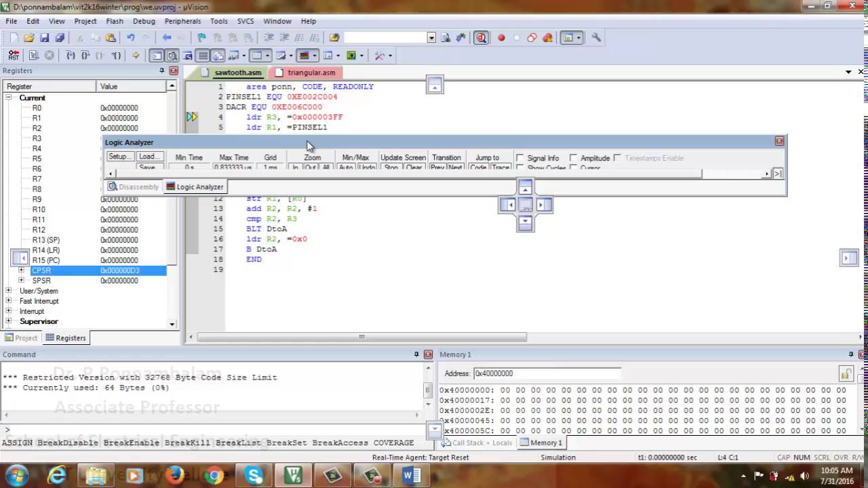Open Microsoft Word from the taskbar
Viewport: 868px width, 488px height.
coord(411,475)
